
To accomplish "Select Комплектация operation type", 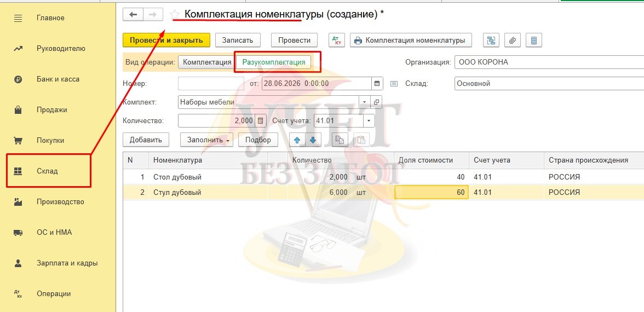I will [207, 62].
